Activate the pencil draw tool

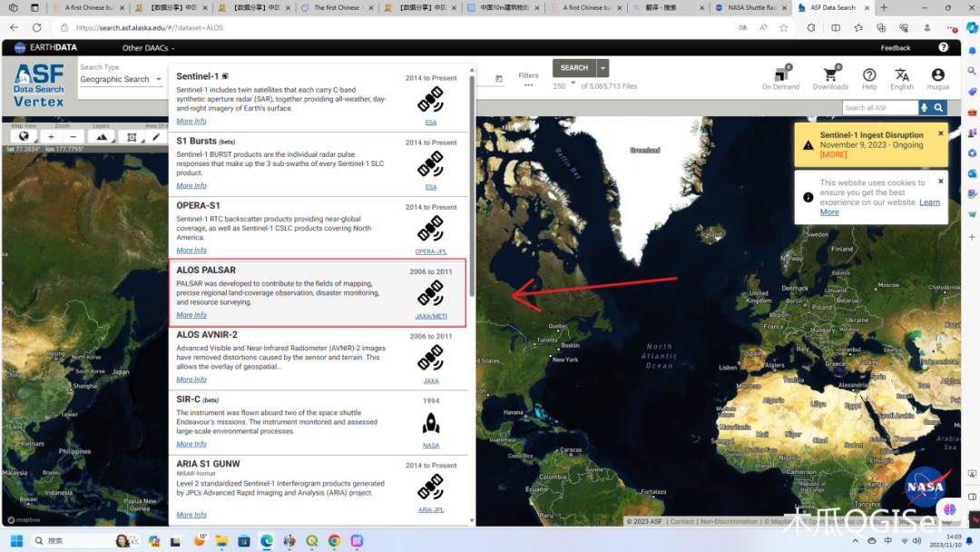pyautogui.click(x=156, y=136)
